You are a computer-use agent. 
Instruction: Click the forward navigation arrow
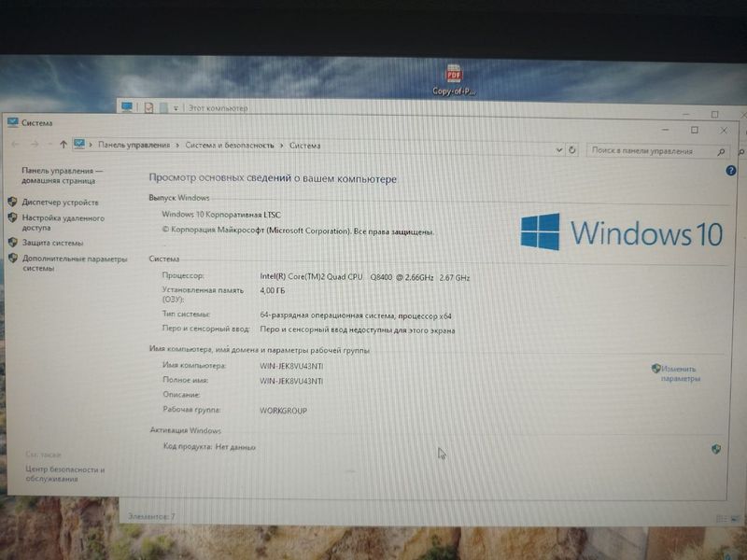pyautogui.click(x=35, y=144)
